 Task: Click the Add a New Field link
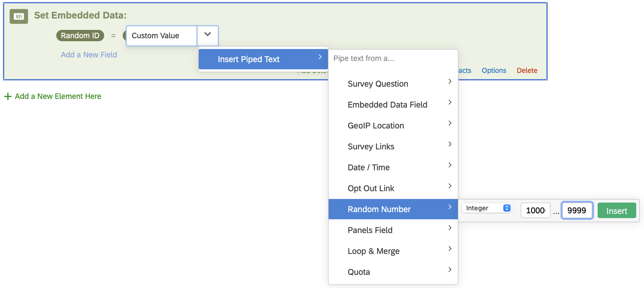(89, 55)
